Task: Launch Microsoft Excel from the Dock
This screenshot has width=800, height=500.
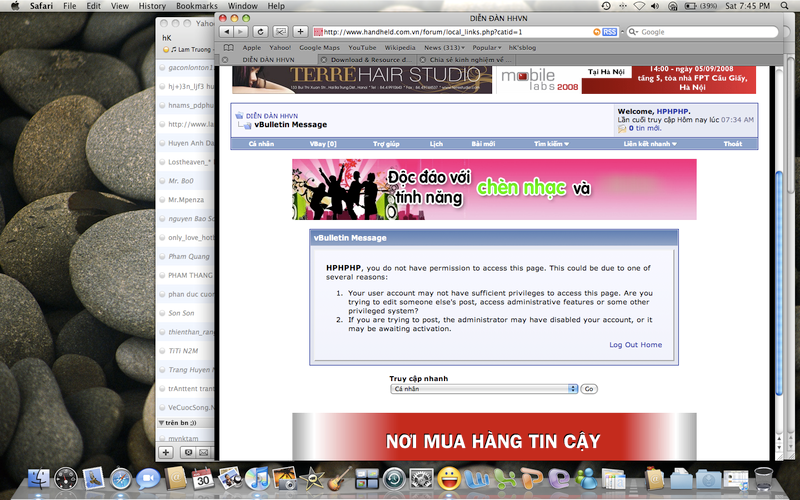Action: [504, 479]
